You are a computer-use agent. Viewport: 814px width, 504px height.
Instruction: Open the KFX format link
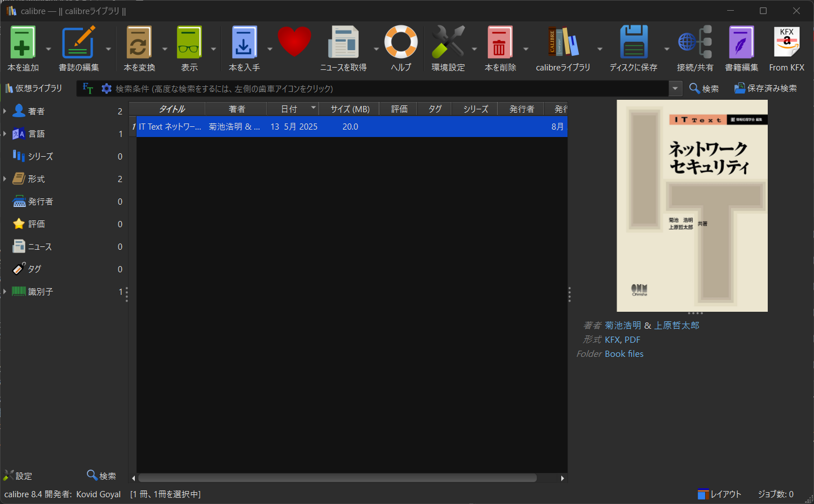(612, 339)
